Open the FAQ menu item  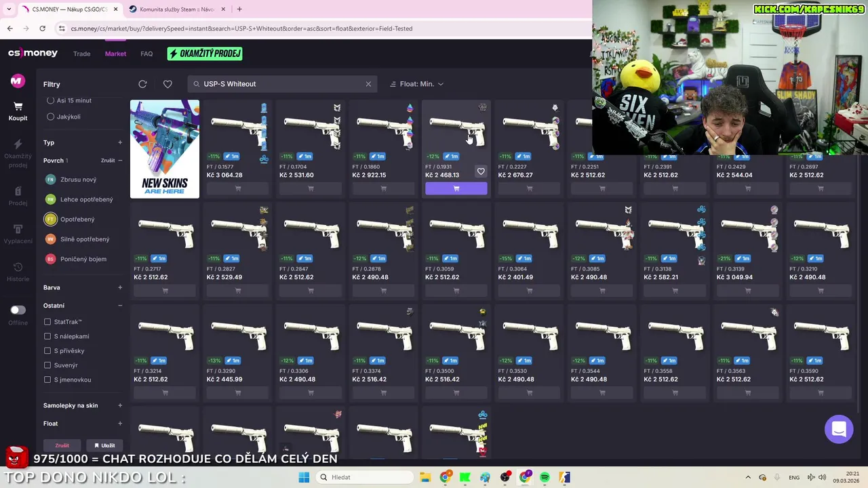tap(146, 54)
